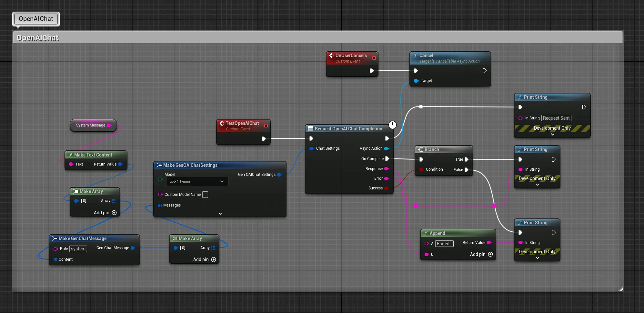The width and height of the screenshot is (644, 313).
Task: Click the OpenAIChat comment bubble label
Action: pyautogui.click(x=36, y=19)
